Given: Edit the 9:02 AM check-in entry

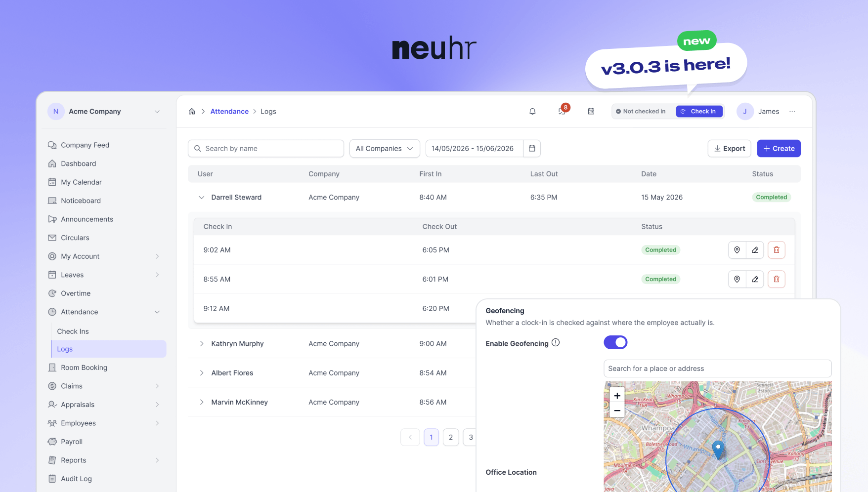Looking at the screenshot, I should point(755,250).
